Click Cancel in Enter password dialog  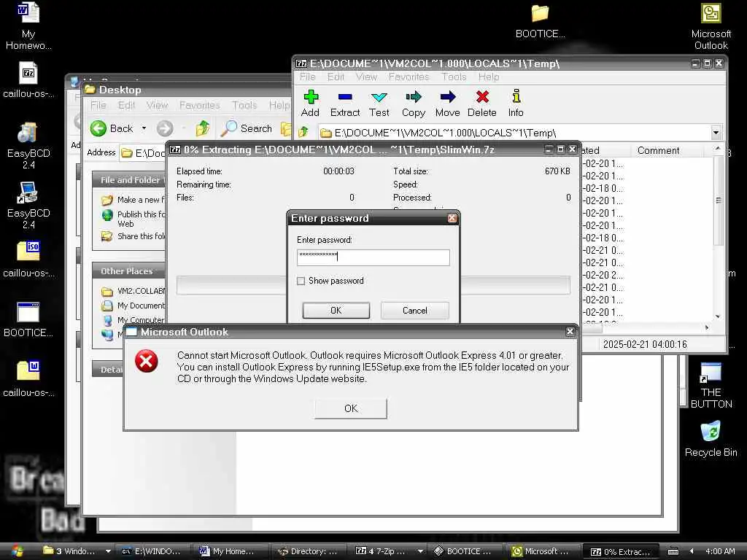414,311
